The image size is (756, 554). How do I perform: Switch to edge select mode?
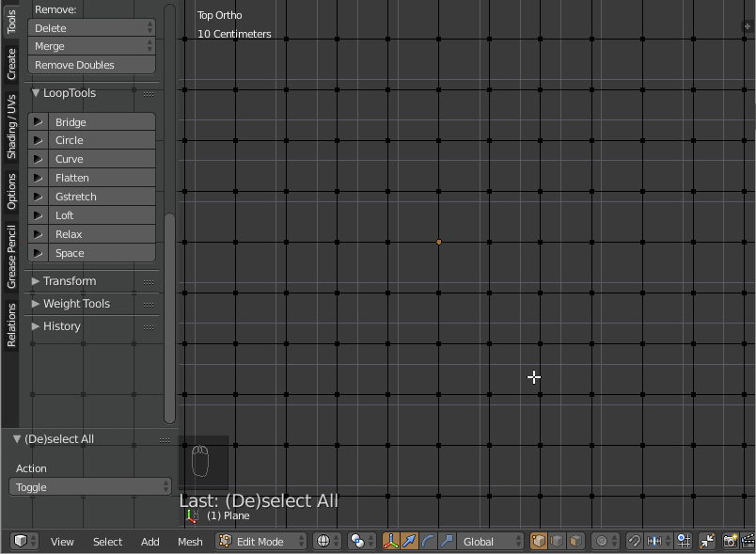(557, 541)
